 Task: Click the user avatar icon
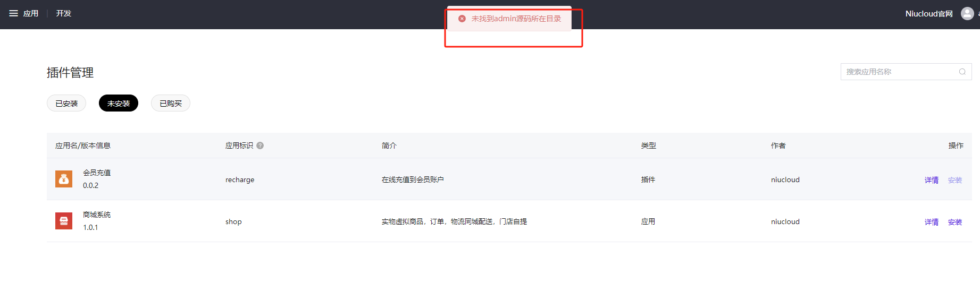pos(967,14)
